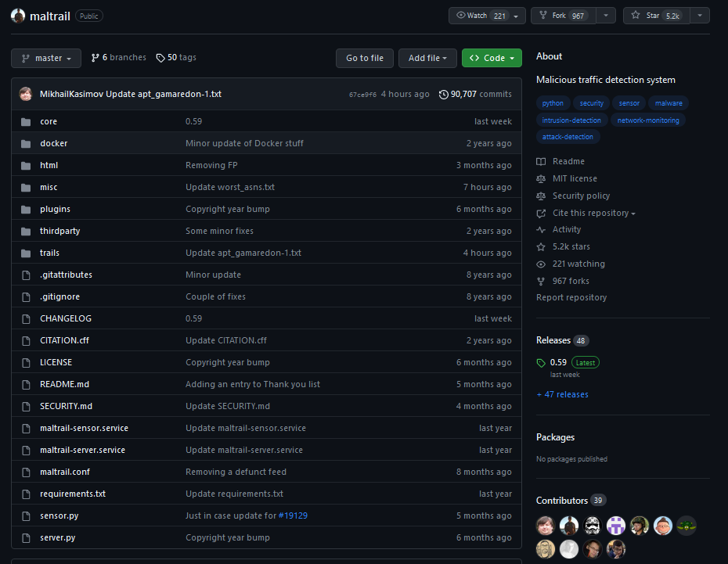Select the sensor topic tag
Screen dimensions: 728x564
[x=629, y=103]
